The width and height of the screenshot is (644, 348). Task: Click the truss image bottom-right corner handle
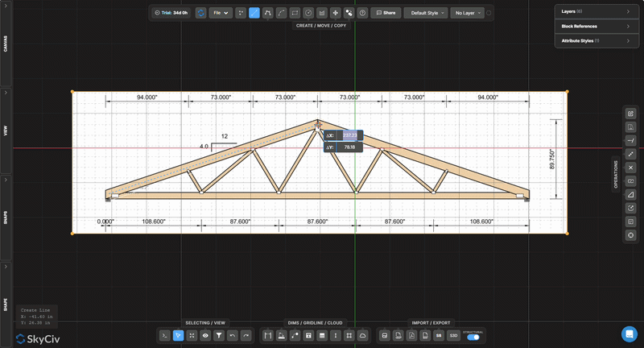coord(568,234)
